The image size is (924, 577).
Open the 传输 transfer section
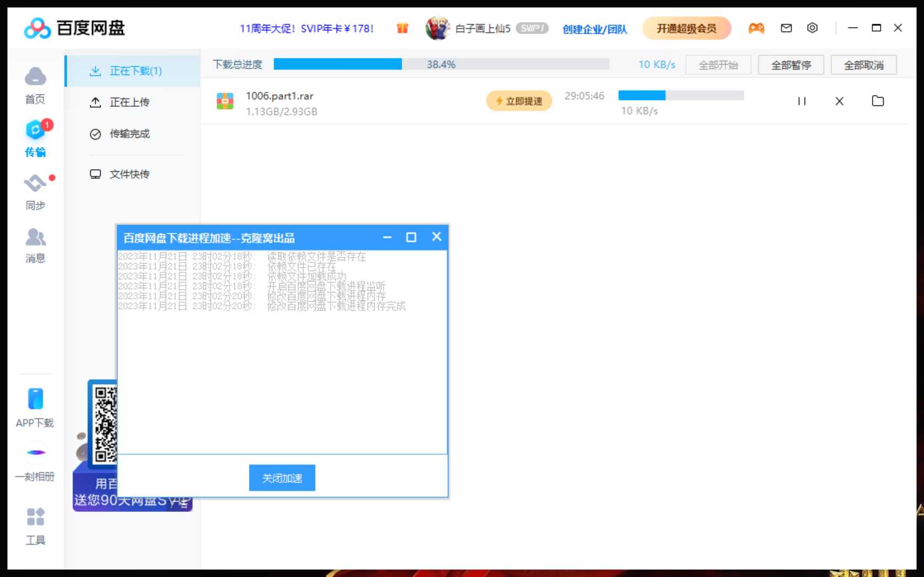click(36, 138)
